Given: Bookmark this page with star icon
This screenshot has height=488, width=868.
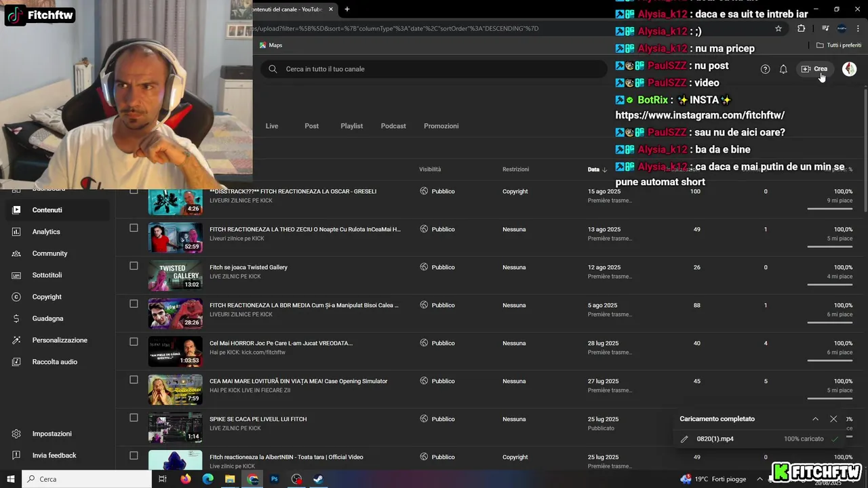Looking at the screenshot, I should pyautogui.click(x=778, y=28).
